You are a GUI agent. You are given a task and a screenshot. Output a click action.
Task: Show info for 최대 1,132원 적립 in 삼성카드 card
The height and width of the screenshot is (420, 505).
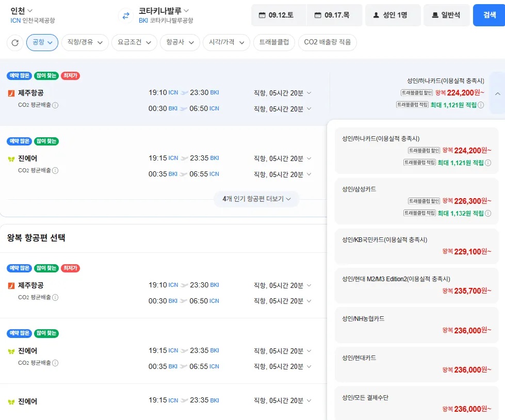488,213
